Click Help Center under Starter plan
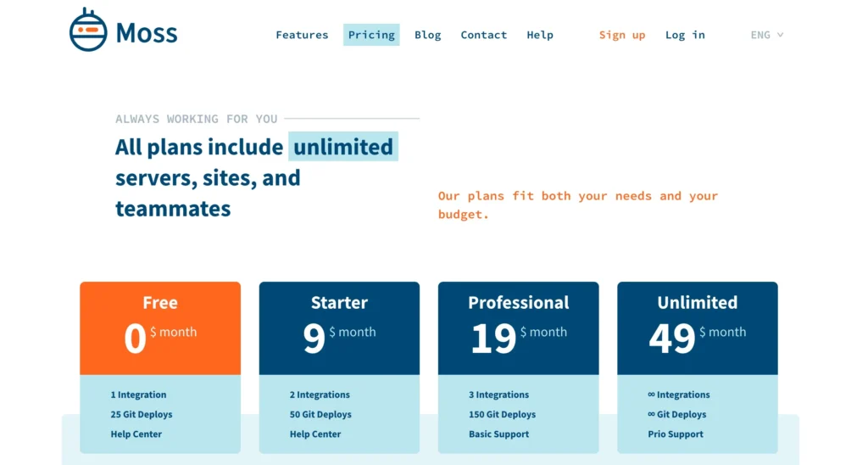868x465 pixels. (x=315, y=434)
